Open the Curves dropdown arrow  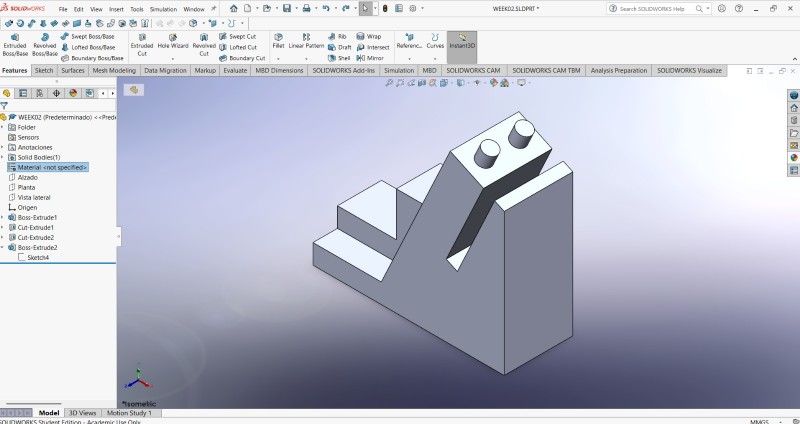435,59
